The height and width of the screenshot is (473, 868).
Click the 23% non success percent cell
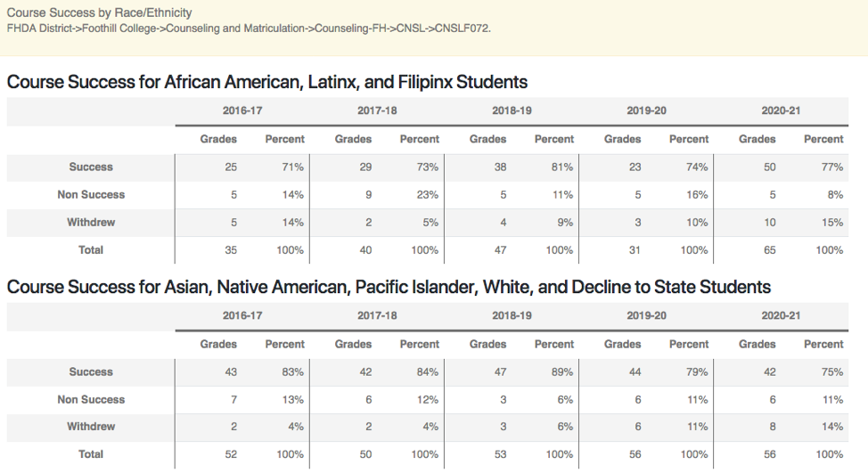coord(428,194)
